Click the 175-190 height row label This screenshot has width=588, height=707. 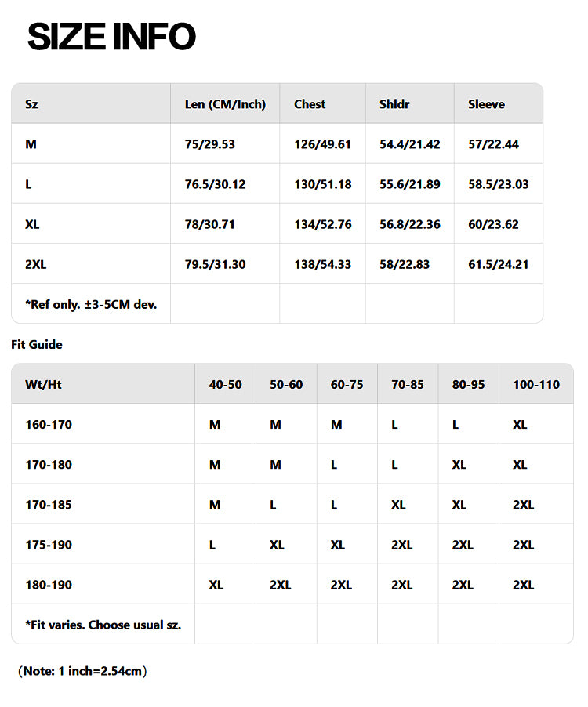49,545
